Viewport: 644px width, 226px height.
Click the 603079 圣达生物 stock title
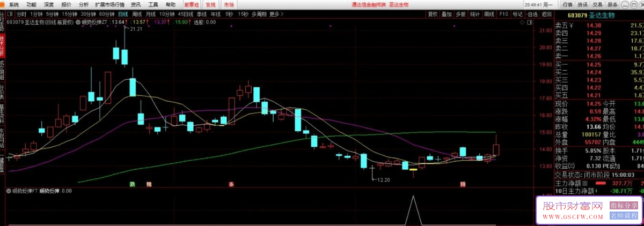click(x=591, y=15)
